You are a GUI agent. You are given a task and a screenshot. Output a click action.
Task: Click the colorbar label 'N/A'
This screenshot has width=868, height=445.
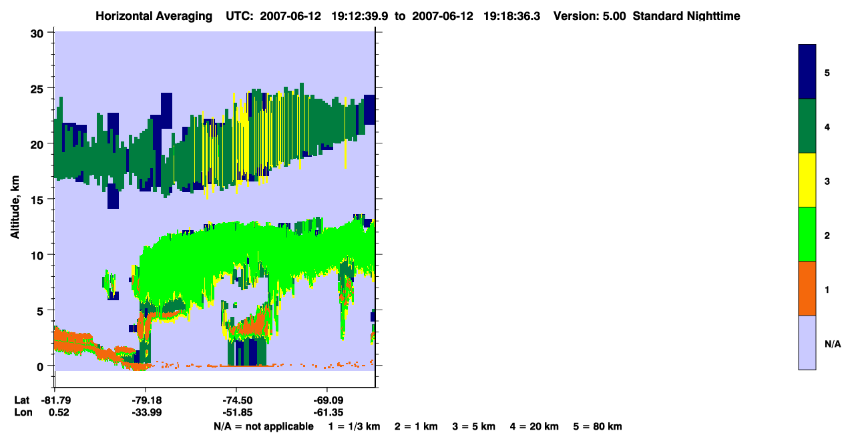[x=833, y=344]
